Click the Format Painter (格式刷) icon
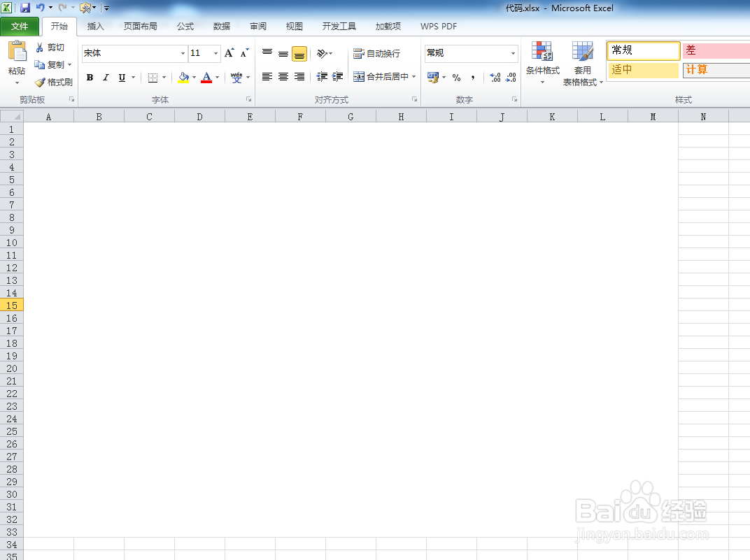Image resolution: width=750 pixels, height=560 pixels. click(40, 82)
